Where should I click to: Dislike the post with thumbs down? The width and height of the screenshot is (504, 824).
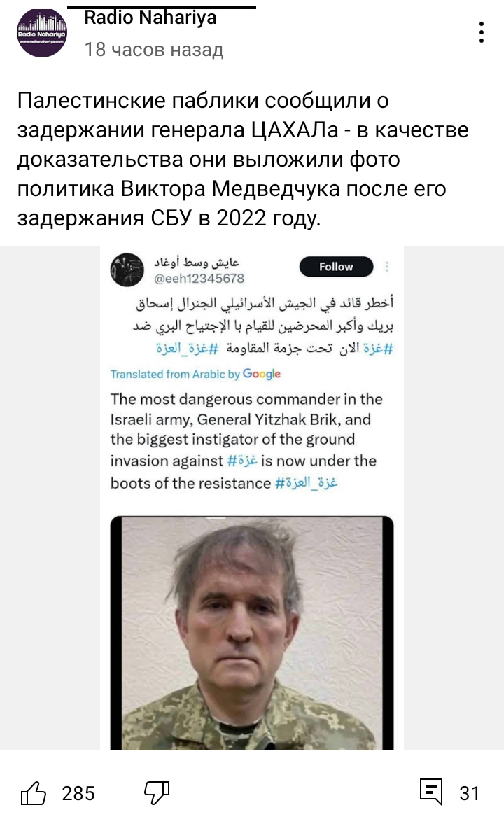tap(157, 793)
